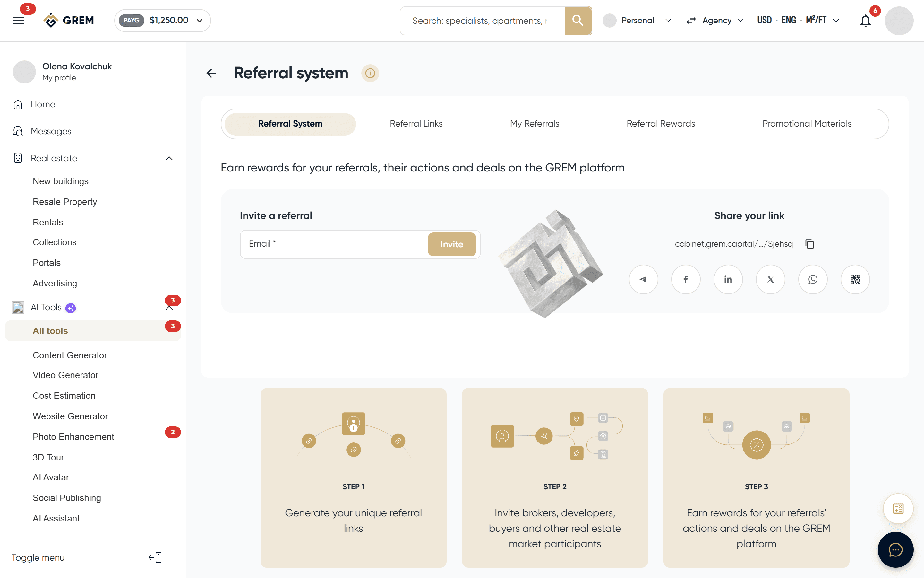Image resolution: width=924 pixels, height=578 pixels.
Task: Open New buildings under Real estate
Action: [x=60, y=181]
